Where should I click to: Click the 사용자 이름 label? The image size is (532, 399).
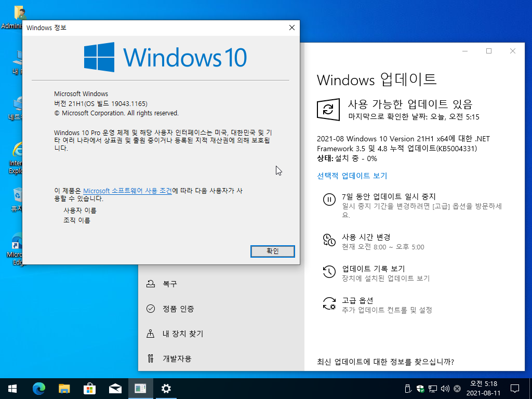click(80, 210)
